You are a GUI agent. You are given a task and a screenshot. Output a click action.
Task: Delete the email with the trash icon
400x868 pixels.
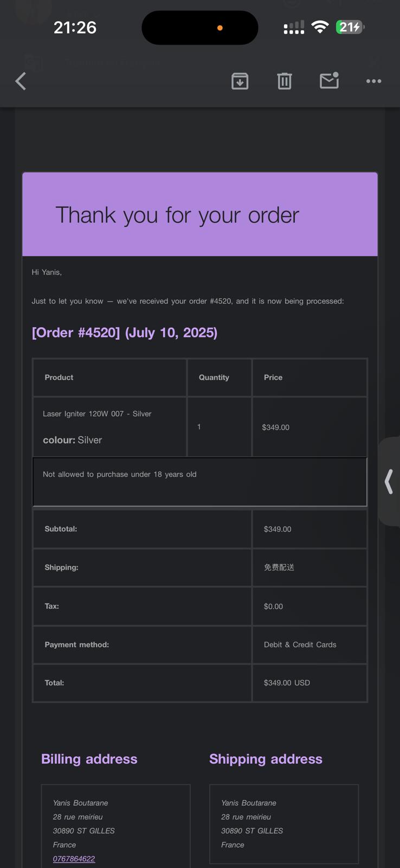tap(285, 81)
